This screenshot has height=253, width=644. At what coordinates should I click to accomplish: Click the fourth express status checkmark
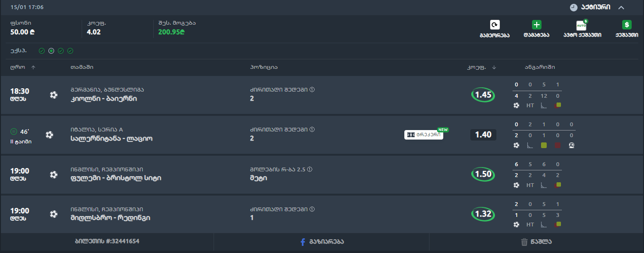[70, 51]
